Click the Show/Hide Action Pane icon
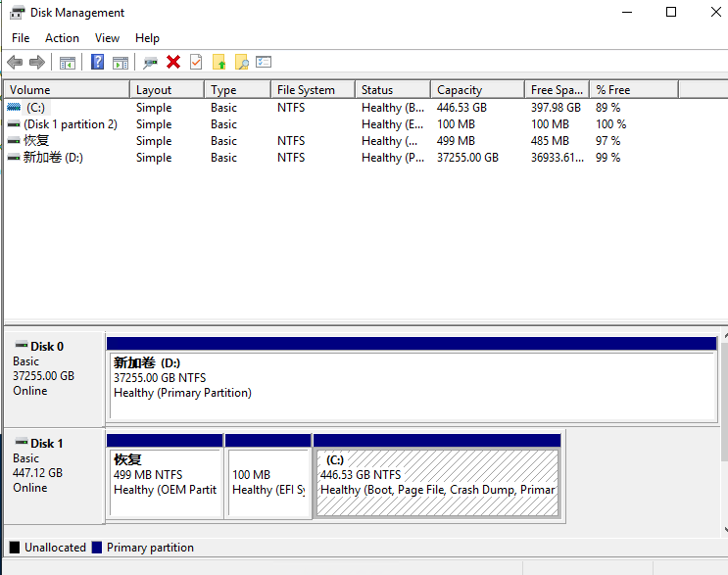The height and width of the screenshot is (575, 728). click(x=121, y=63)
